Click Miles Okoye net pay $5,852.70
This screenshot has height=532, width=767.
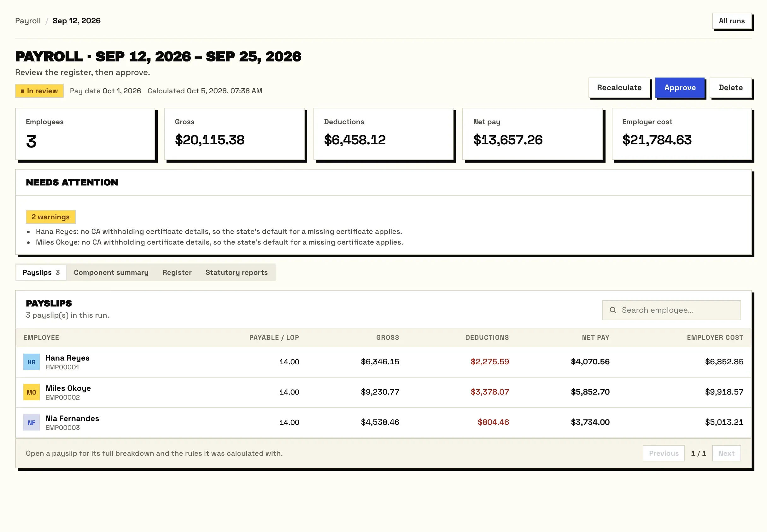tap(590, 392)
